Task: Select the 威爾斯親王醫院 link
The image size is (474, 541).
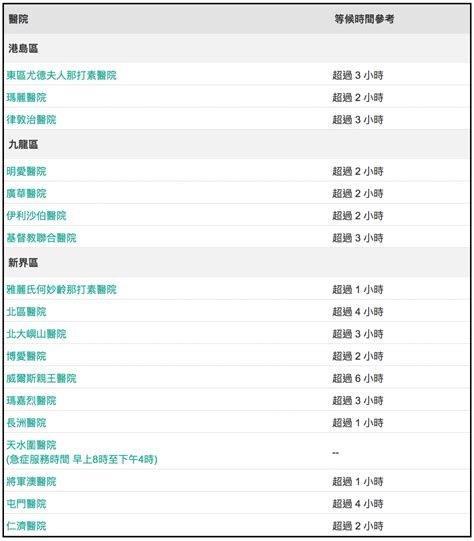Action: click(x=41, y=378)
